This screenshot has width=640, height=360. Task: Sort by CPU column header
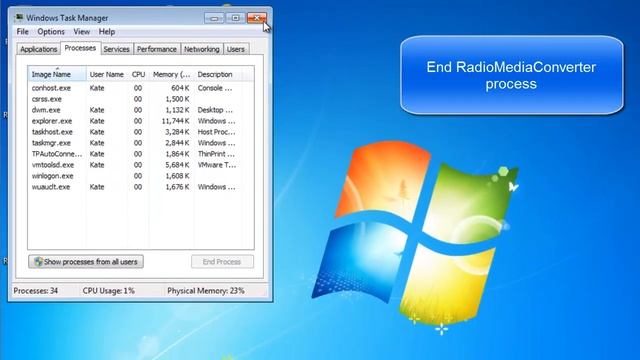[138, 74]
